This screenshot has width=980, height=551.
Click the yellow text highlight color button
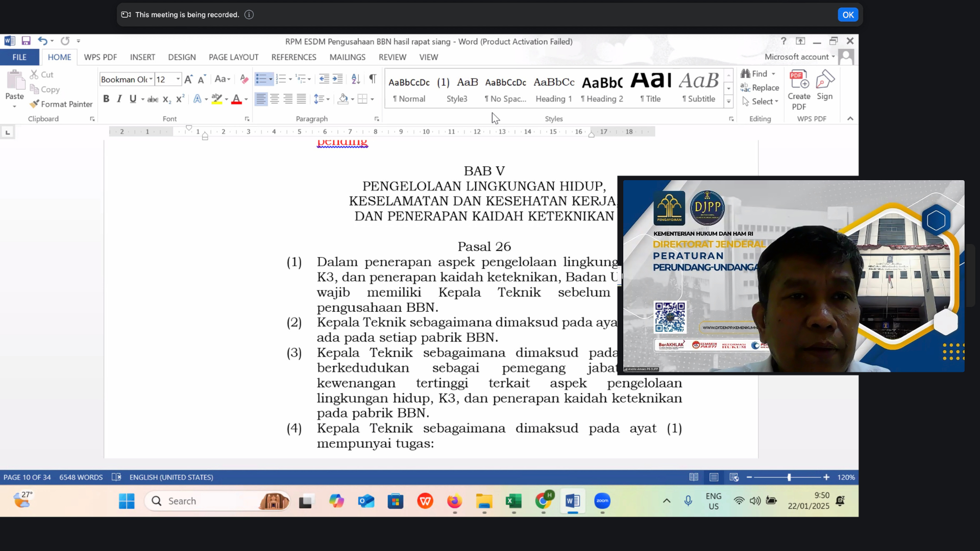tap(217, 99)
